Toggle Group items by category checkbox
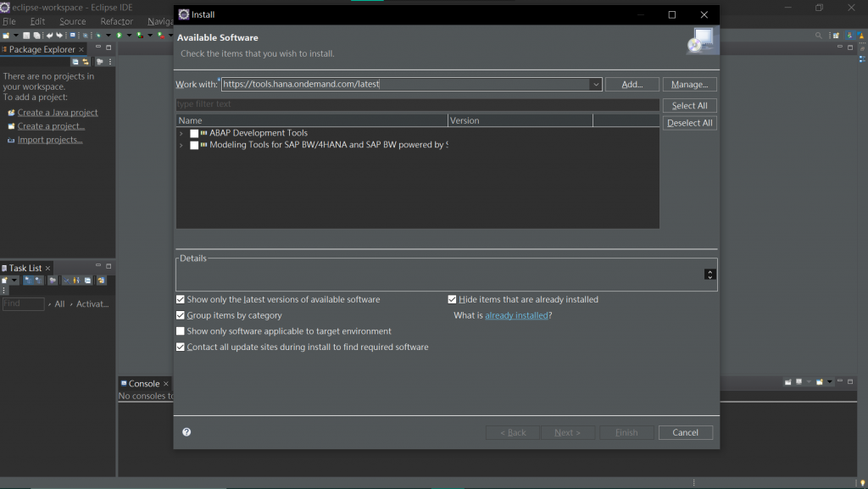868x489 pixels. point(181,315)
